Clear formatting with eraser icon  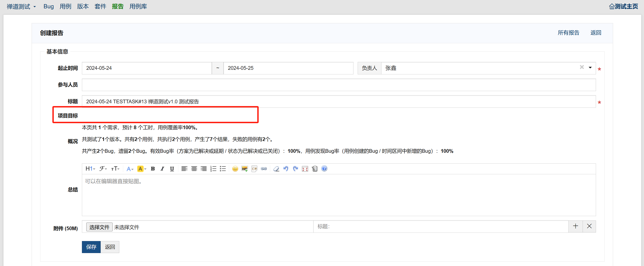[276, 169]
